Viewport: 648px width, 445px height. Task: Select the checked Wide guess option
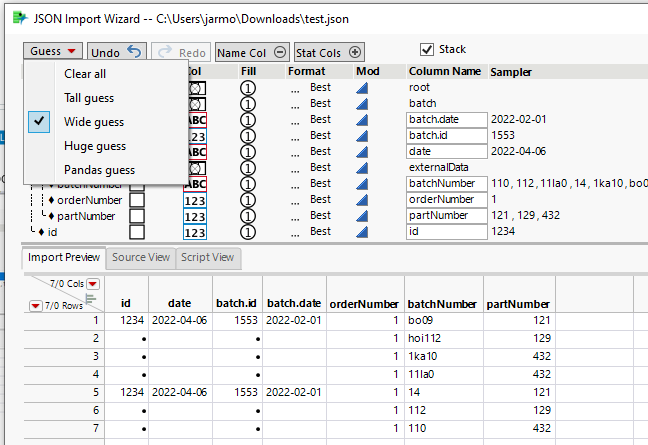[x=106, y=122]
